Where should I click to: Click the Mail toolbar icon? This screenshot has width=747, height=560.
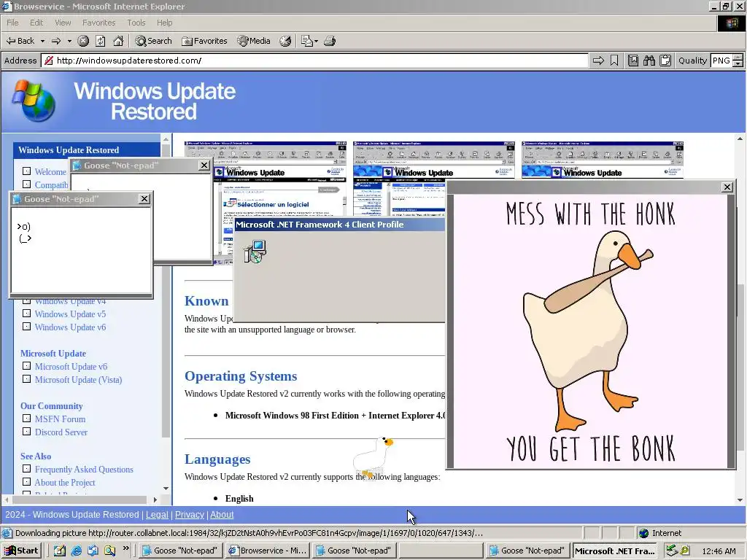[x=306, y=41]
